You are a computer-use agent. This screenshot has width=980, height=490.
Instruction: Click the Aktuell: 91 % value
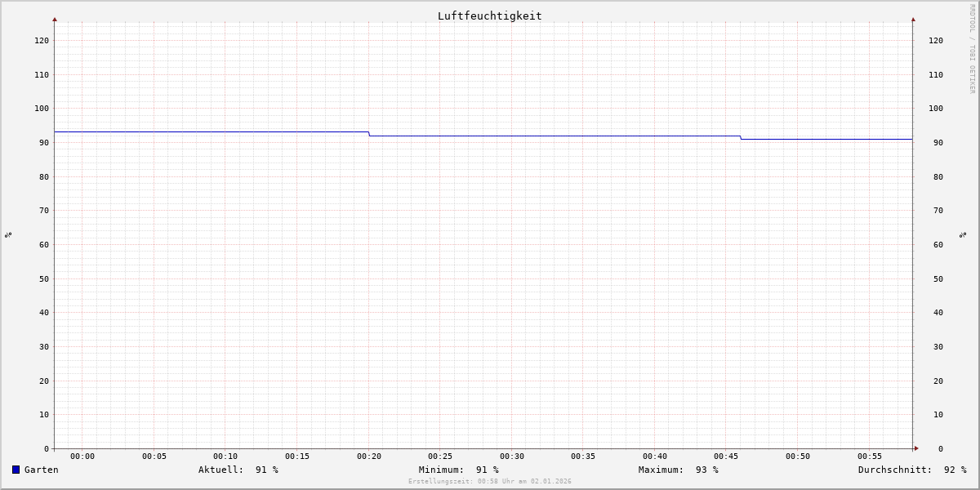point(238,470)
